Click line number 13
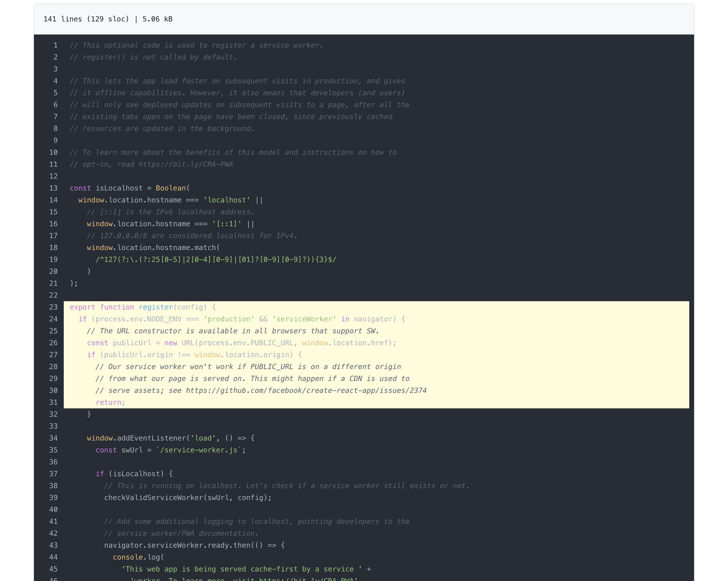Image resolution: width=728 pixels, height=581 pixels. 53,188
